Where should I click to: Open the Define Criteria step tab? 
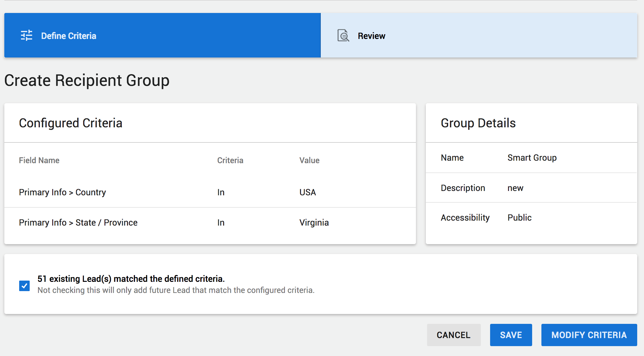click(x=163, y=35)
